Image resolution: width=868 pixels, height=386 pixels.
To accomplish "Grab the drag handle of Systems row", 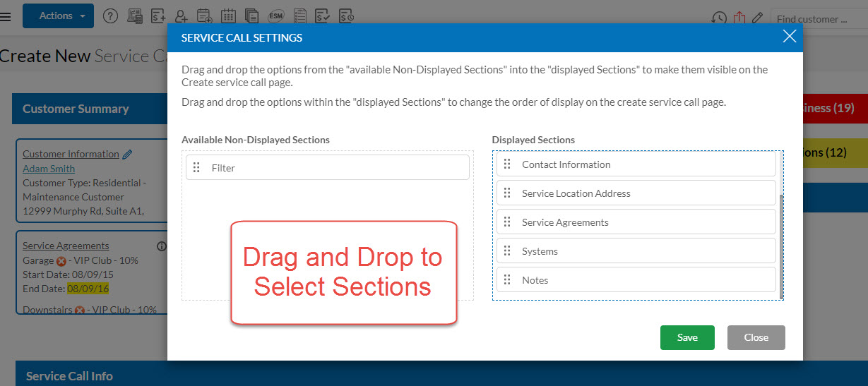I will click(x=506, y=251).
